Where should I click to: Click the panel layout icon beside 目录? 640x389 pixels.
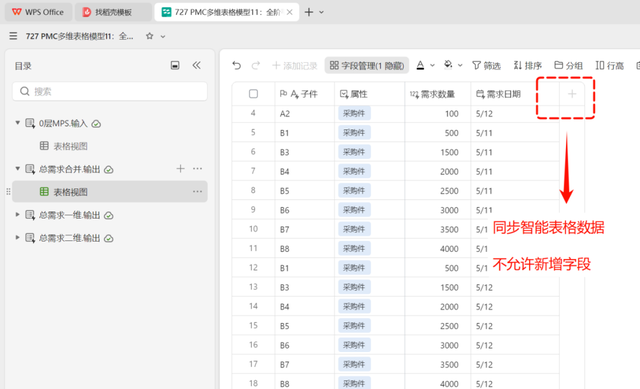[175, 65]
